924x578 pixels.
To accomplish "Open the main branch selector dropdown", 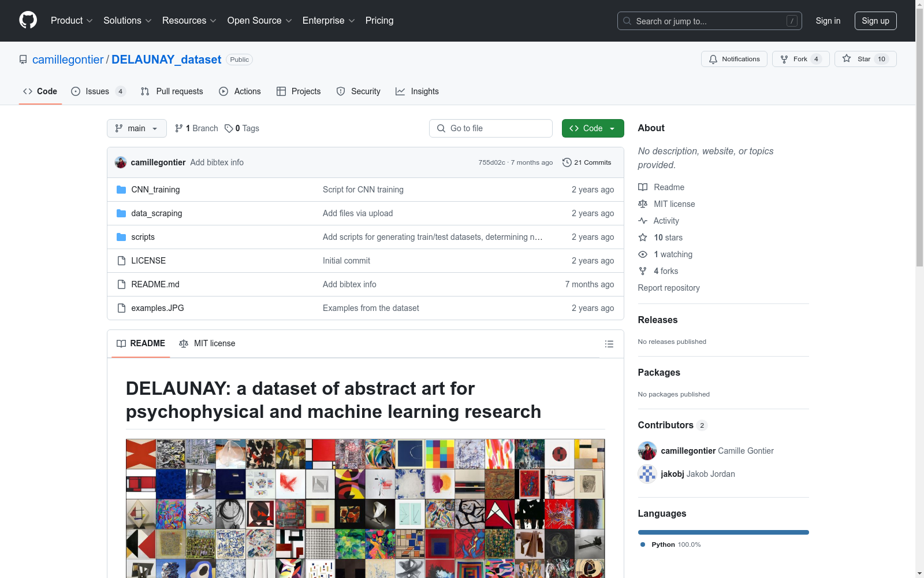I will tap(137, 128).
